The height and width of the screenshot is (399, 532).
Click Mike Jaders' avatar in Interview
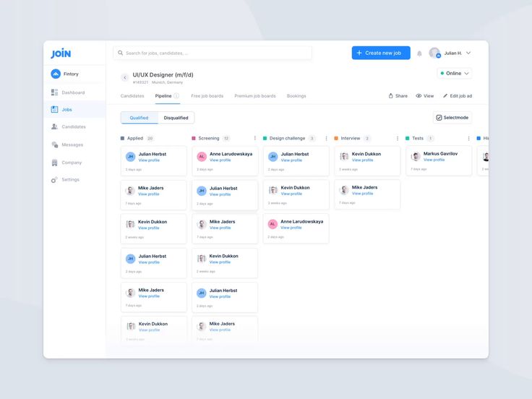[344, 190]
